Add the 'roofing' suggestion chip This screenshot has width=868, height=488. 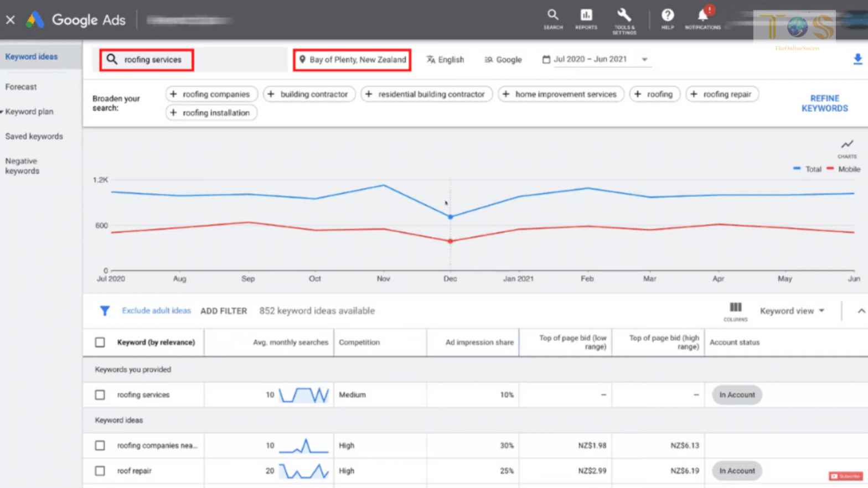click(x=654, y=94)
